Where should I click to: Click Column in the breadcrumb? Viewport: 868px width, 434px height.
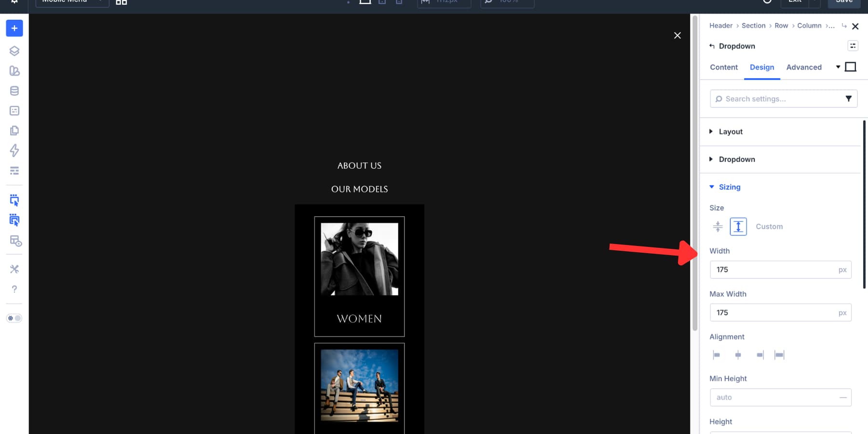pyautogui.click(x=809, y=26)
